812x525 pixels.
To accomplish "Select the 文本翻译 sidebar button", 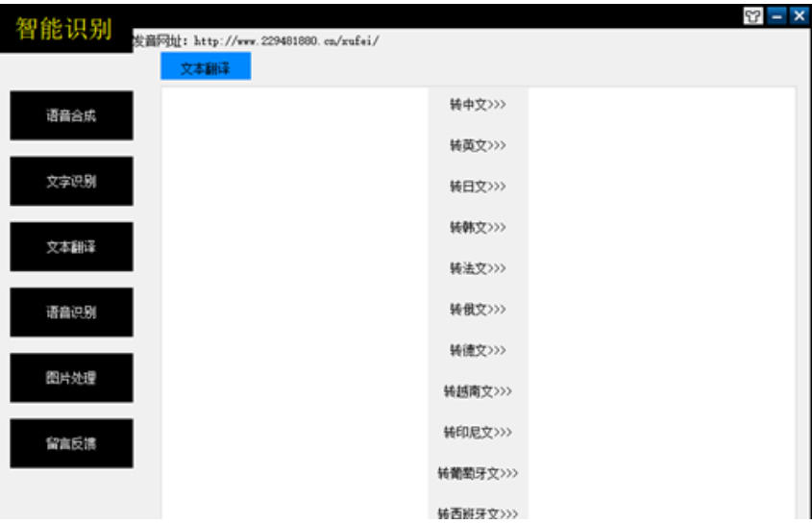I will point(71,247).
